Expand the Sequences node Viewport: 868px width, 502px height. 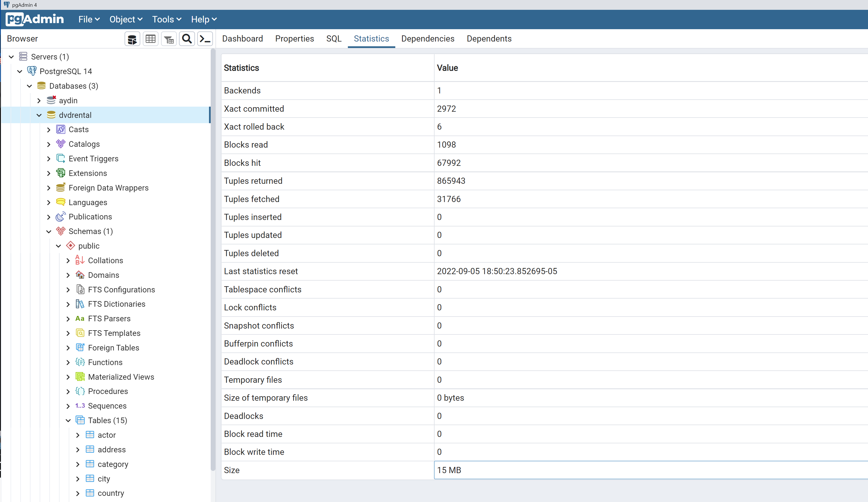(x=68, y=406)
